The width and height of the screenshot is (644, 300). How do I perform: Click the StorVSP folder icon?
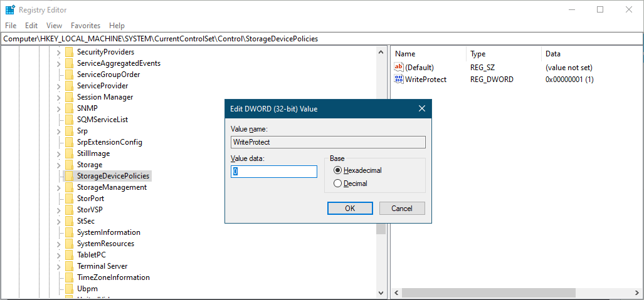(69, 210)
